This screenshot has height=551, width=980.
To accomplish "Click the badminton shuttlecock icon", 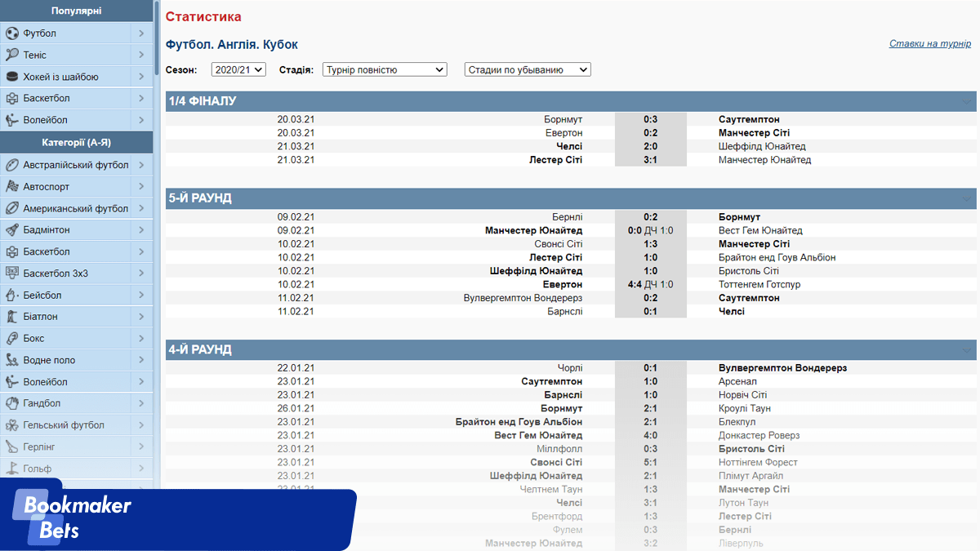I will (12, 230).
